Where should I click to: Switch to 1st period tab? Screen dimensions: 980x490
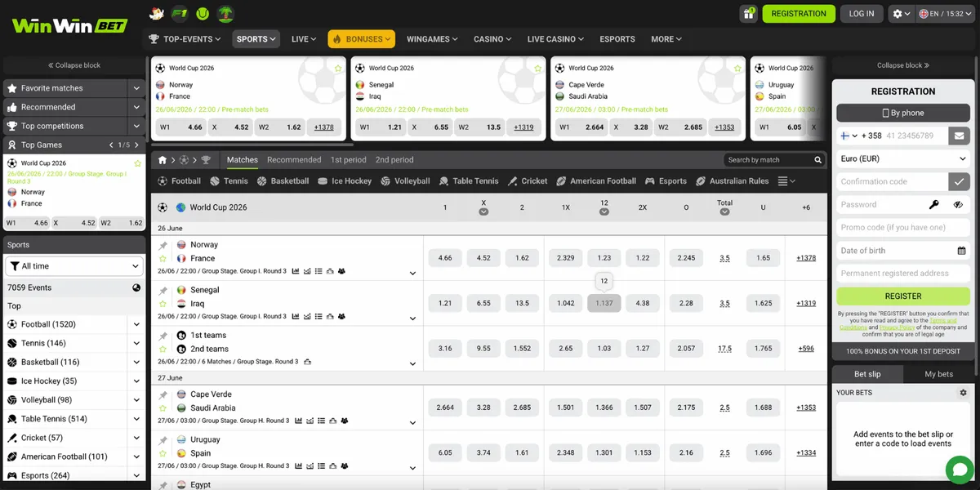pyautogui.click(x=349, y=160)
